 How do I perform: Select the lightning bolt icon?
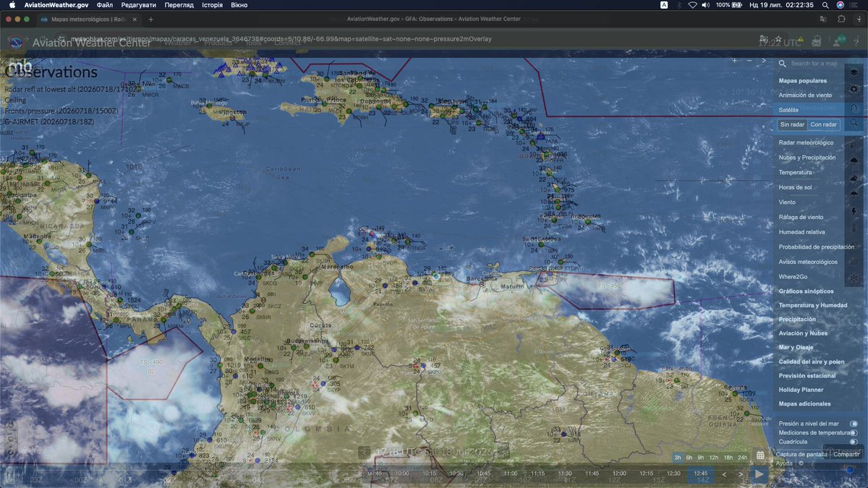[x=854, y=210]
